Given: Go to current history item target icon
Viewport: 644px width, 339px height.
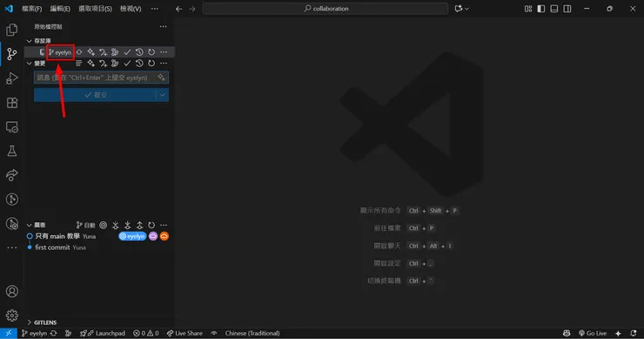Looking at the screenshot, I should click(103, 225).
